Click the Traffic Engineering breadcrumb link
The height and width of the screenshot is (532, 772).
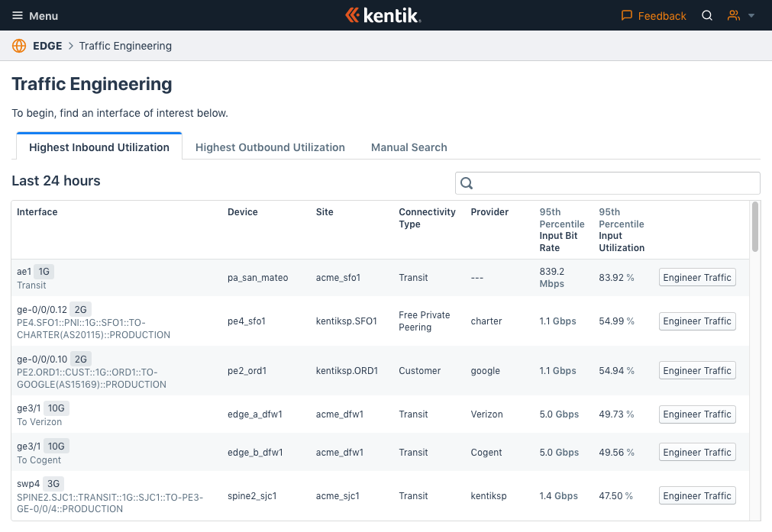click(125, 46)
